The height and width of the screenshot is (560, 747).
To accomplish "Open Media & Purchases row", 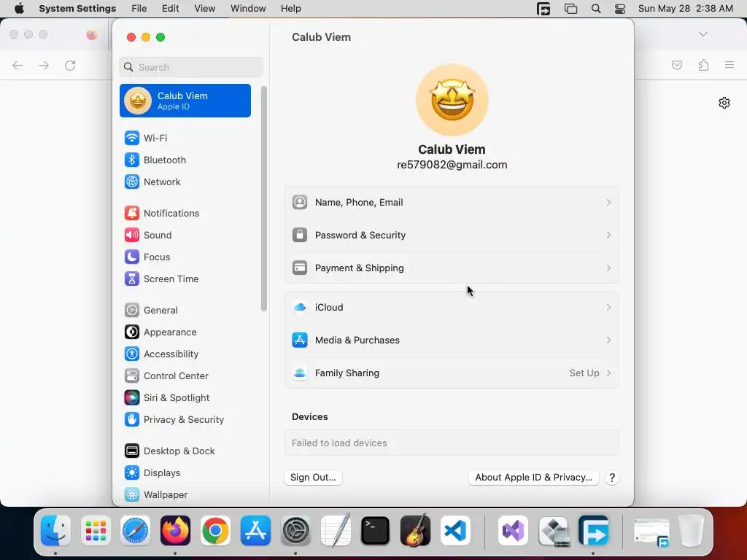I will click(x=452, y=341).
